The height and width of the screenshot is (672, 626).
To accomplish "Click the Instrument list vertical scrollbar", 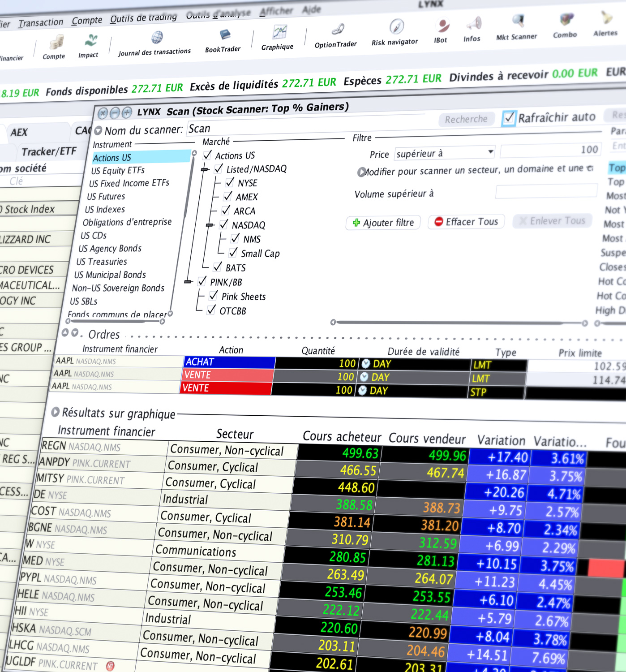I will pyautogui.click(x=183, y=233).
